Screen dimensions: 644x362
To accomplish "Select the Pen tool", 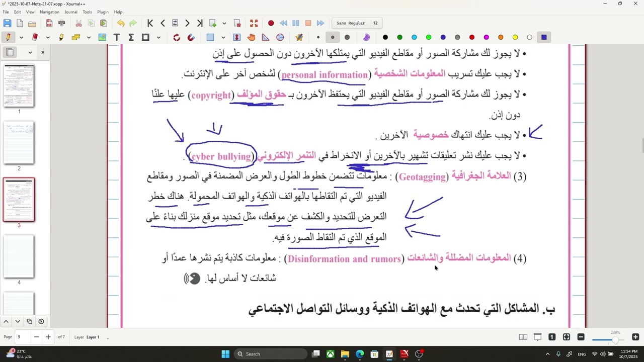I will [8, 37].
